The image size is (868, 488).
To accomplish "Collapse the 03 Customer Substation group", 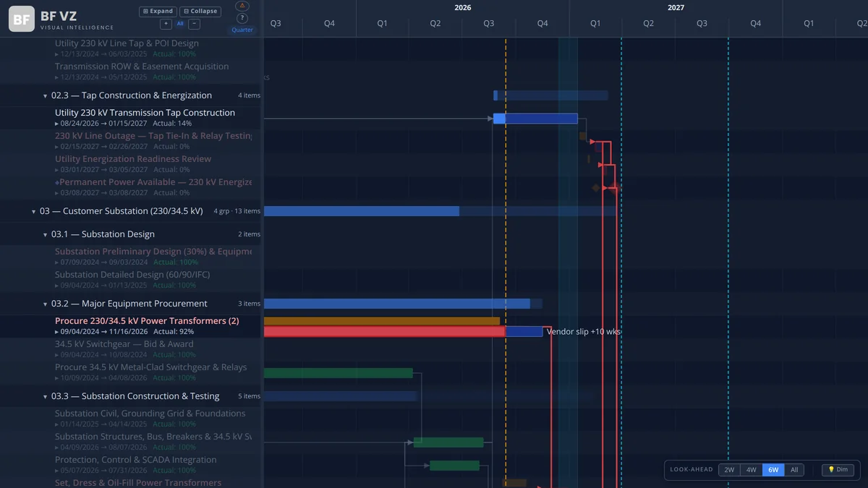I will tap(33, 211).
